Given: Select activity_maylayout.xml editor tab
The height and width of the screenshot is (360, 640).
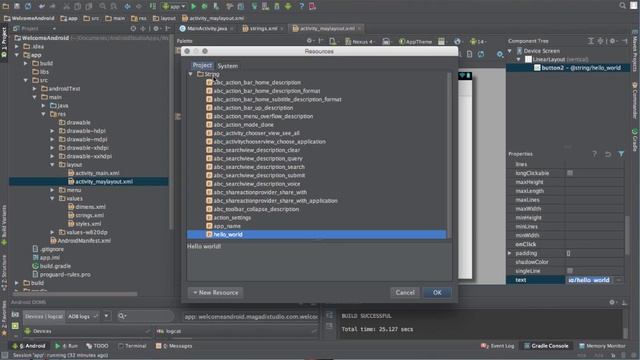Looking at the screenshot, I should (326, 29).
